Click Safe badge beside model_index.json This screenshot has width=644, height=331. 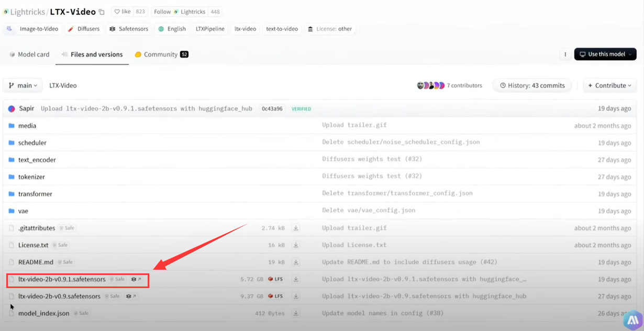click(81, 313)
